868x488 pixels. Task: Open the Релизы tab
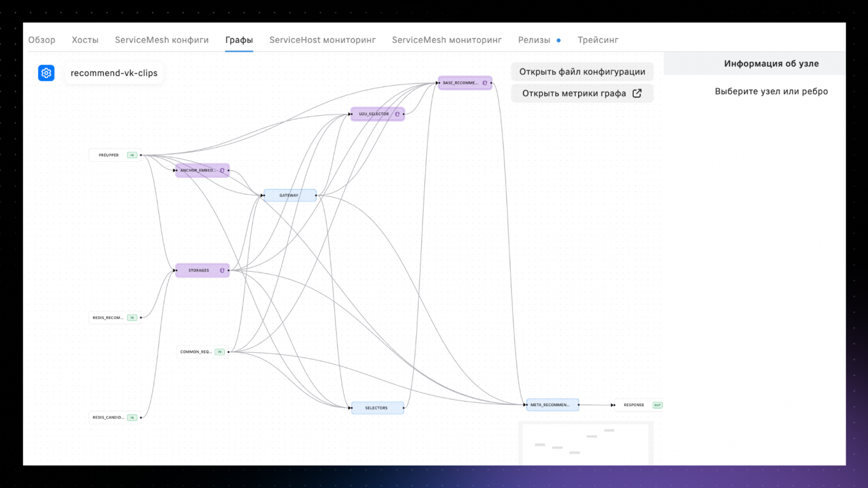(x=534, y=40)
